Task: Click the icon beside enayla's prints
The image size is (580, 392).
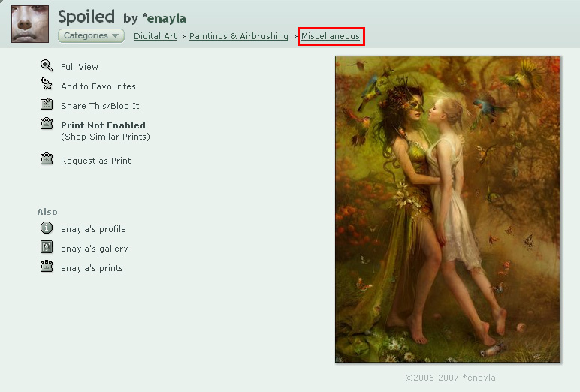Action: (x=47, y=267)
